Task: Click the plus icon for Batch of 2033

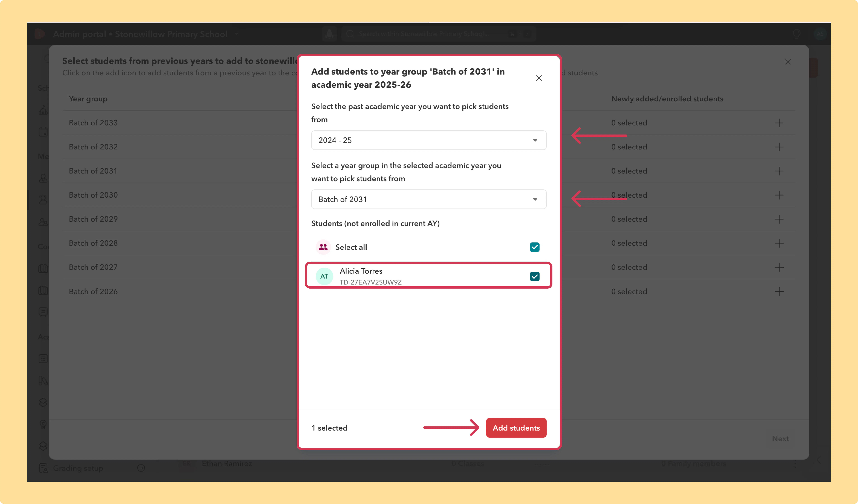Action: click(779, 123)
